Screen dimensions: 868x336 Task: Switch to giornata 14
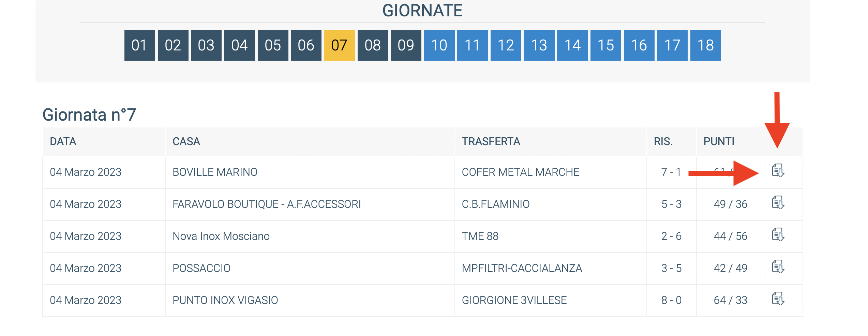(572, 45)
